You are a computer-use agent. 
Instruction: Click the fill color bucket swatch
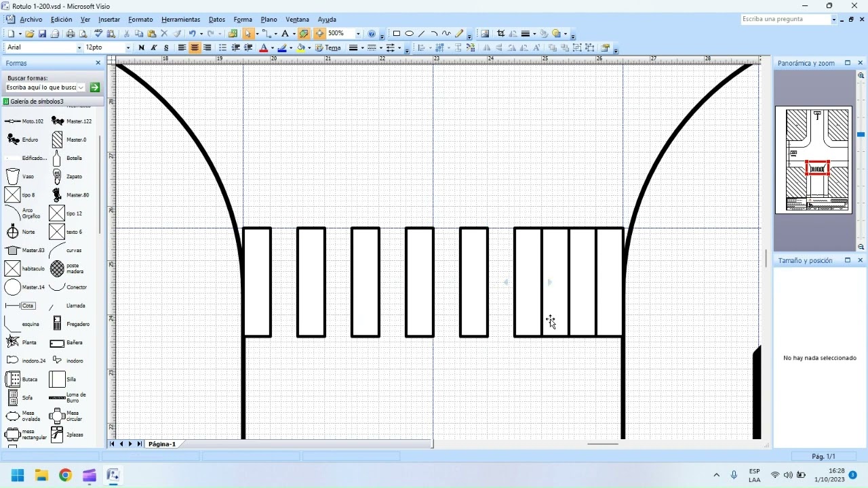tap(300, 47)
